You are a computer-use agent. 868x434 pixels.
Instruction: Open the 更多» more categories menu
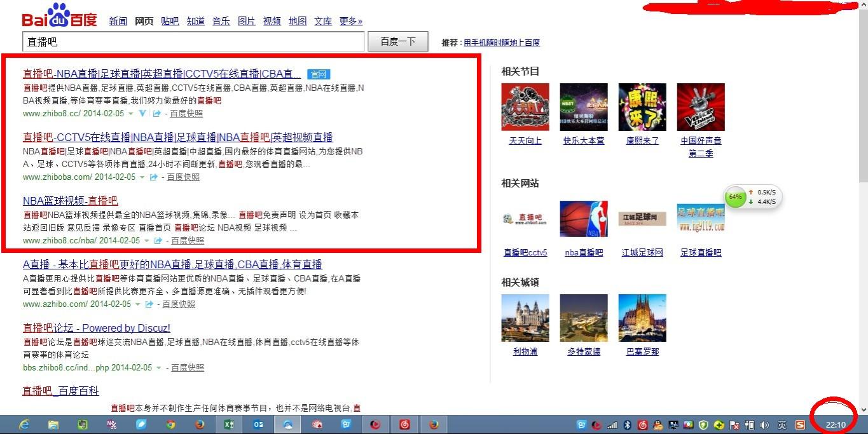(x=351, y=21)
